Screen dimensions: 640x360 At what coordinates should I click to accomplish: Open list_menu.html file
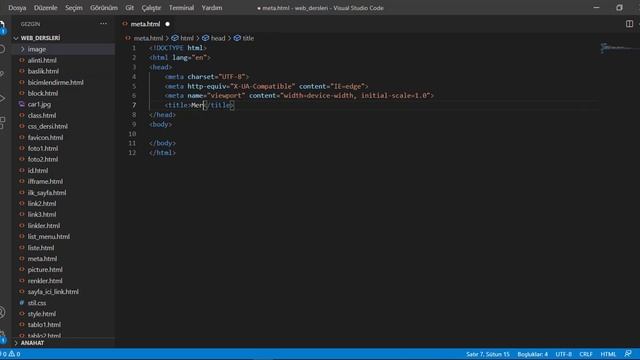49,236
